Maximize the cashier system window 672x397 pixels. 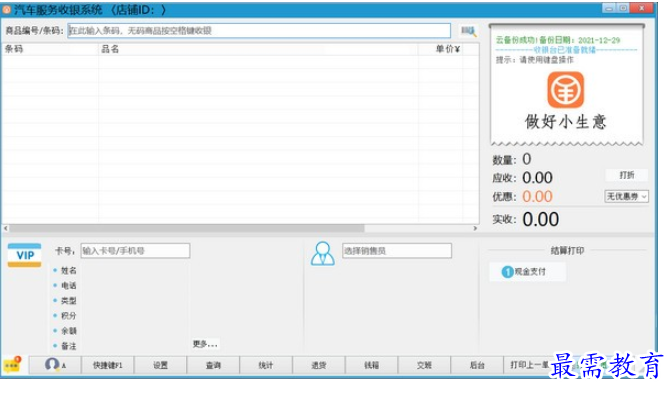click(x=623, y=8)
